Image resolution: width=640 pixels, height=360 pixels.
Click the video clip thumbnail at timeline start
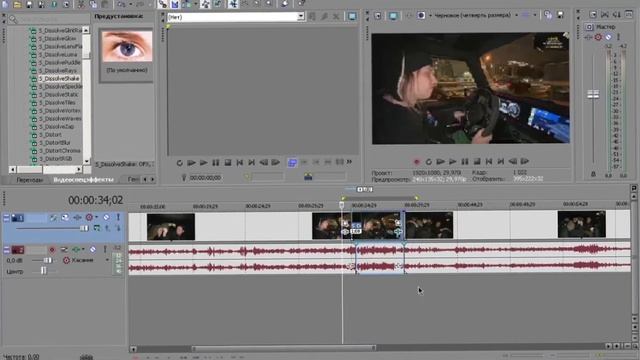(171, 227)
